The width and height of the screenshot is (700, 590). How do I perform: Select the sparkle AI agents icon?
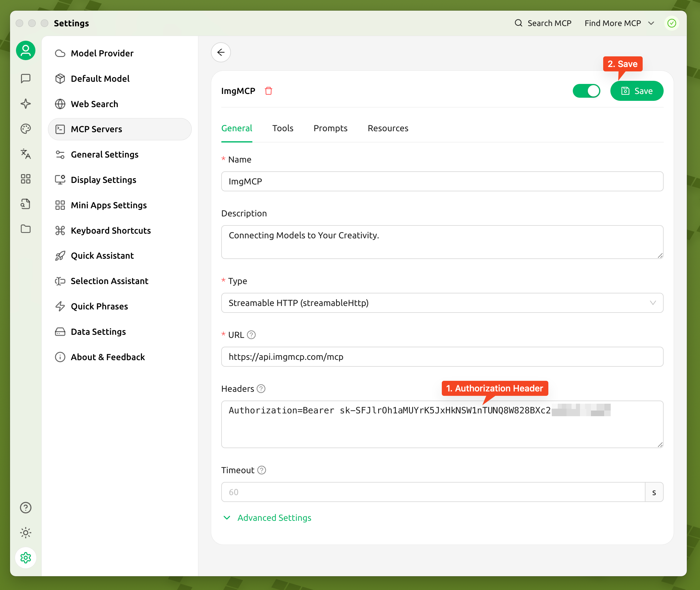click(25, 104)
